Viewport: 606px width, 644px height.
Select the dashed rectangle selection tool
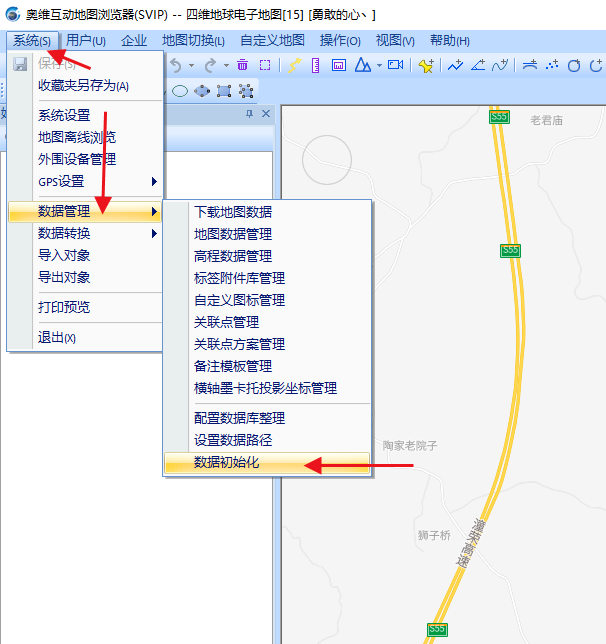(265, 65)
